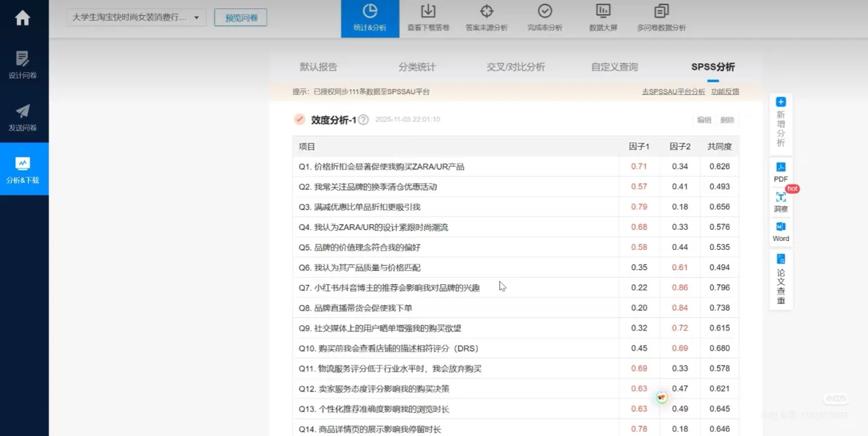Open 答案来源分析 analysis view
The width and height of the screenshot is (868, 436).
tap(487, 18)
